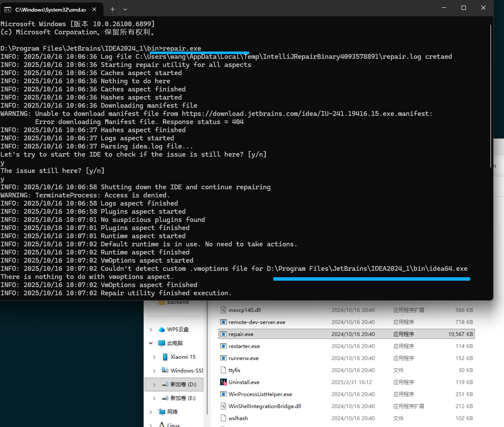The width and height of the screenshot is (504, 427).
Task: Click Windows-SSD drive icon in sidebar
Action: click(x=165, y=370)
